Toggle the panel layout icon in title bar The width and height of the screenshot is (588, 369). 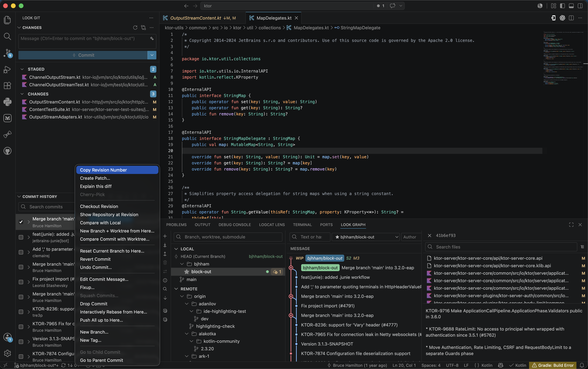571,6
